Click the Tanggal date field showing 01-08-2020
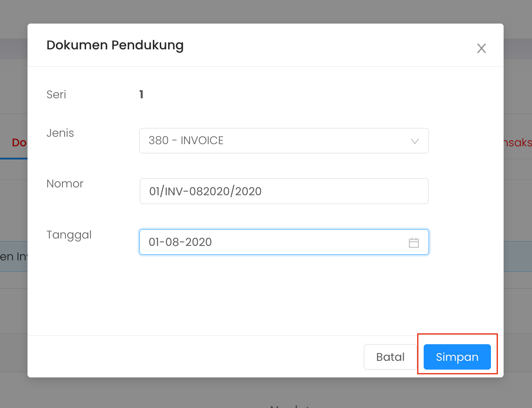This screenshot has width=532, height=408. [271, 242]
